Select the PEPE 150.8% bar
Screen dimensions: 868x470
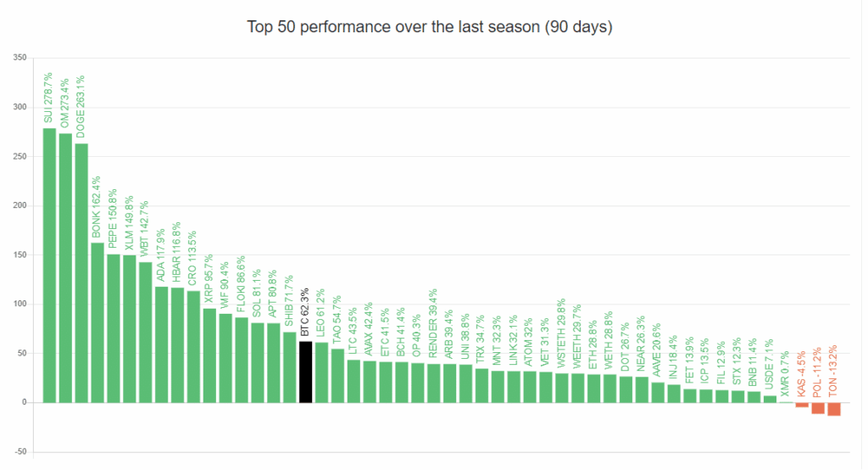pyautogui.click(x=114, y=327)
